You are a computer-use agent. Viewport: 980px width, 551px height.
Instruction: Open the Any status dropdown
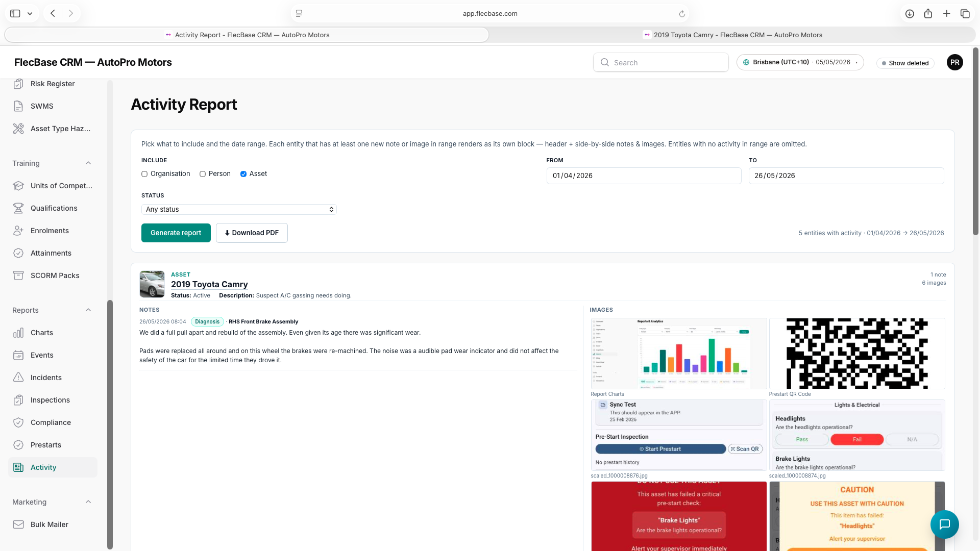pos(239,209)
